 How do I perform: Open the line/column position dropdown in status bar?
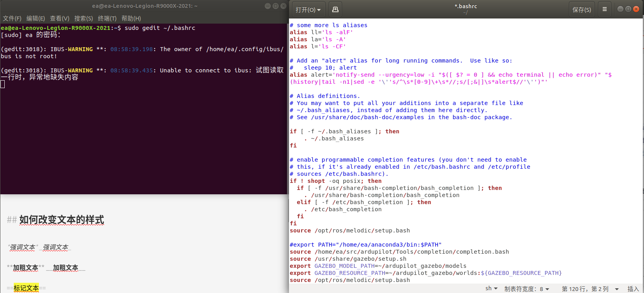click(590, 289)
